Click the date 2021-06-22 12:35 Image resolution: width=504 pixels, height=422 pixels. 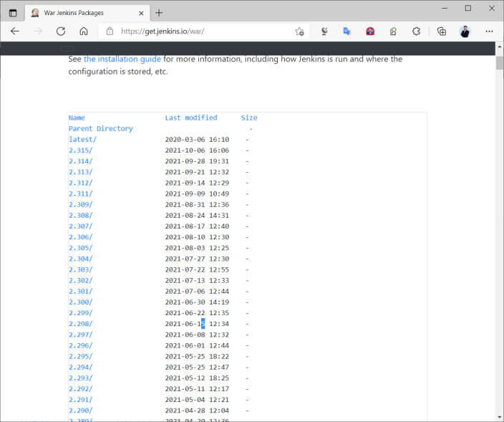(x=197, y=313)
